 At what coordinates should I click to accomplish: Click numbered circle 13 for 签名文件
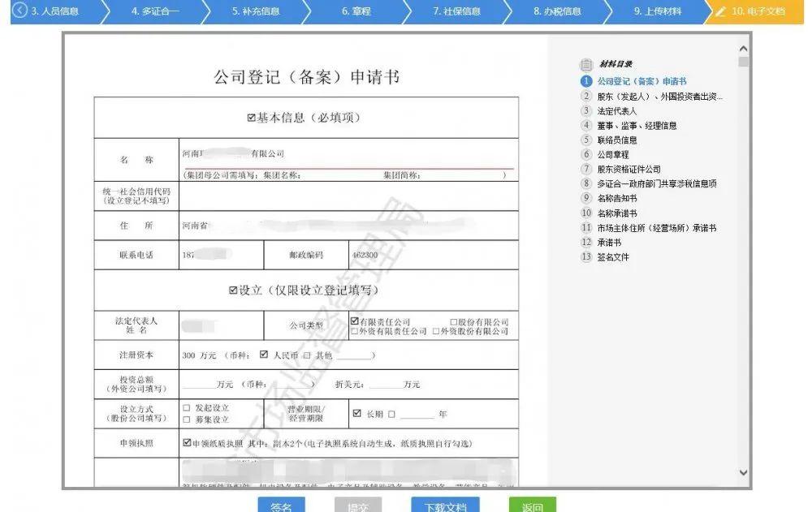(x=586, y=257)
